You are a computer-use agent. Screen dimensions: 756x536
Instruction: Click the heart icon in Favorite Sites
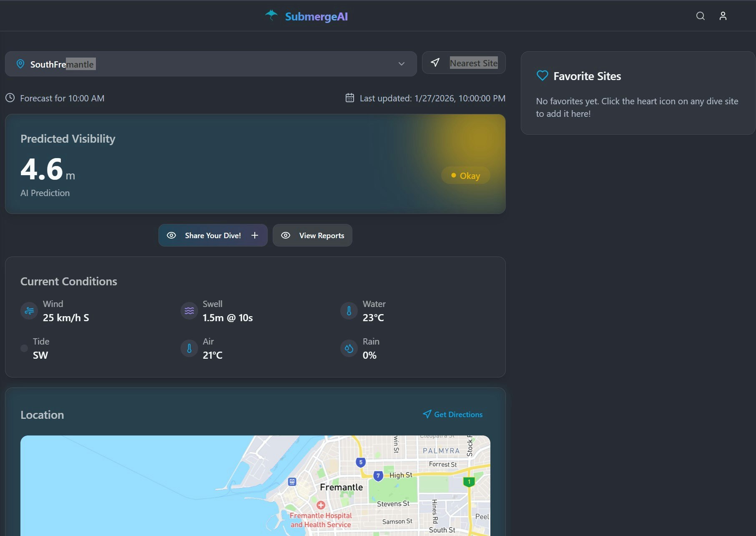pos(542,75)
